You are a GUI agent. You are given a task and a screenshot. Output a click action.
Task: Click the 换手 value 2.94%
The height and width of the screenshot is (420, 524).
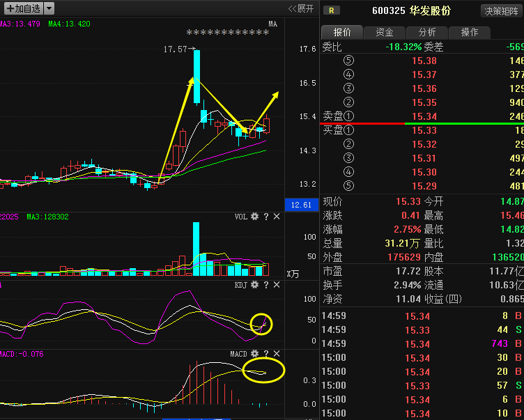click(407, 286)
